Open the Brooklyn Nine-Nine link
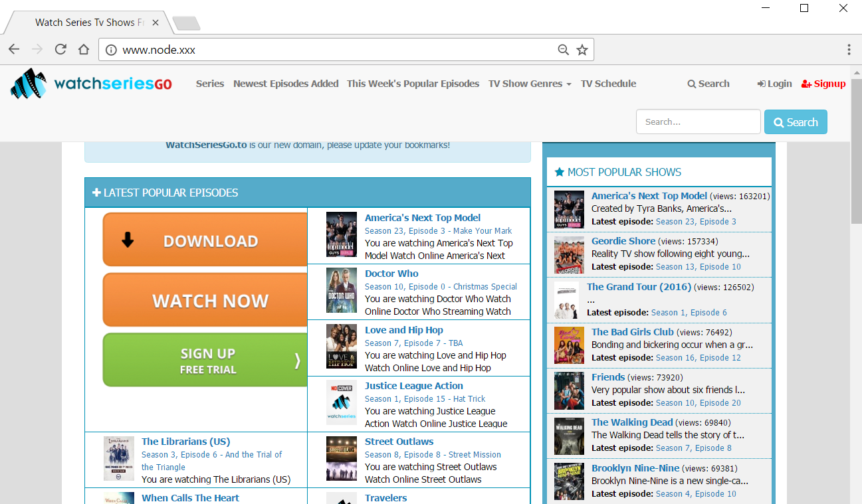862x504 pixels. tap(635, 468)
